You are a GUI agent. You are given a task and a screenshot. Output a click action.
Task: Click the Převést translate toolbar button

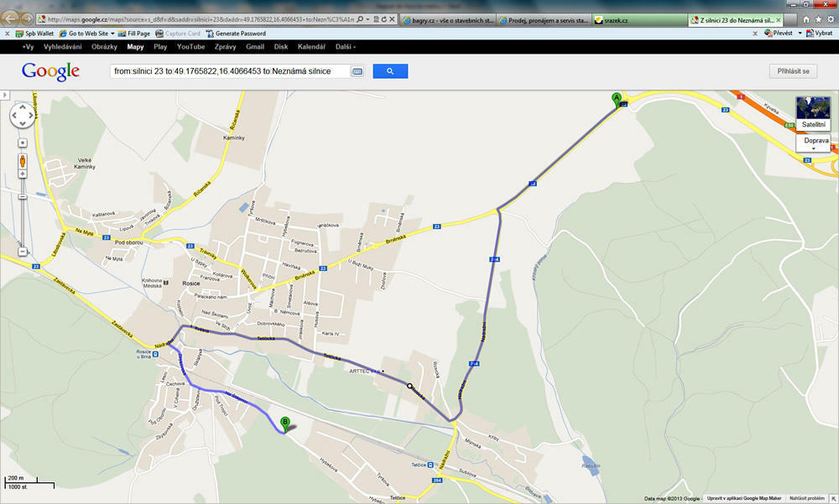[779, 34]
